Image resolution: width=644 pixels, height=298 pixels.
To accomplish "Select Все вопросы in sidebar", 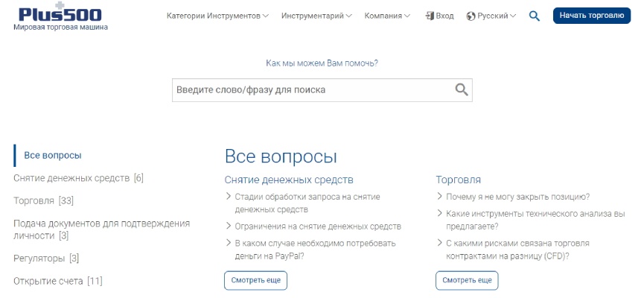I will pos(53,156).
